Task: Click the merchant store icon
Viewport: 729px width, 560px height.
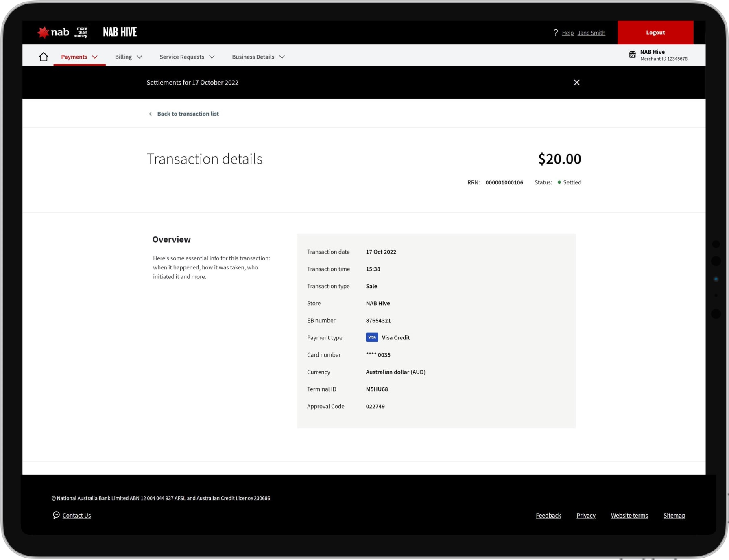Action: coord(632,55)
